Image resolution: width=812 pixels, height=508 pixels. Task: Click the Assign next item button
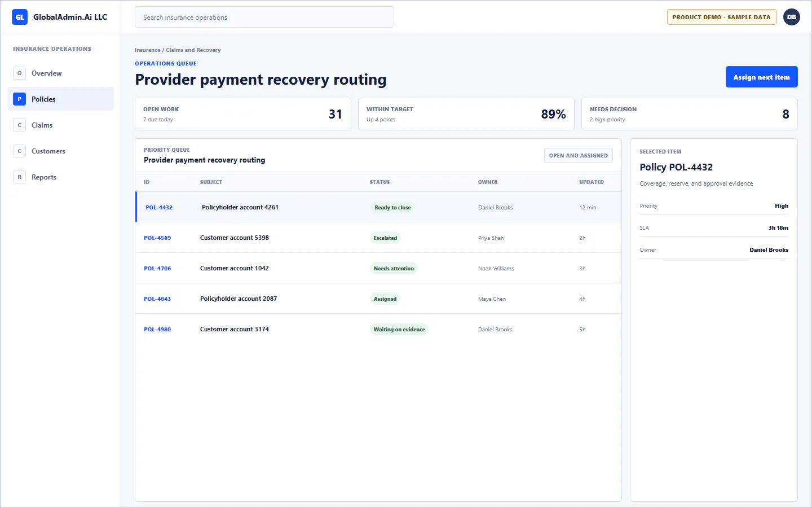[761, 77]
